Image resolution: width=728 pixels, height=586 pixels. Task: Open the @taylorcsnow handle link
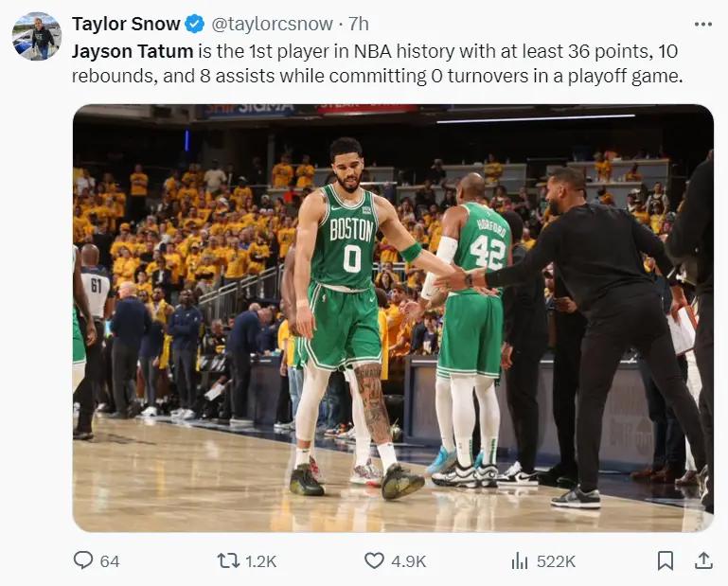(x=272, y=25)
